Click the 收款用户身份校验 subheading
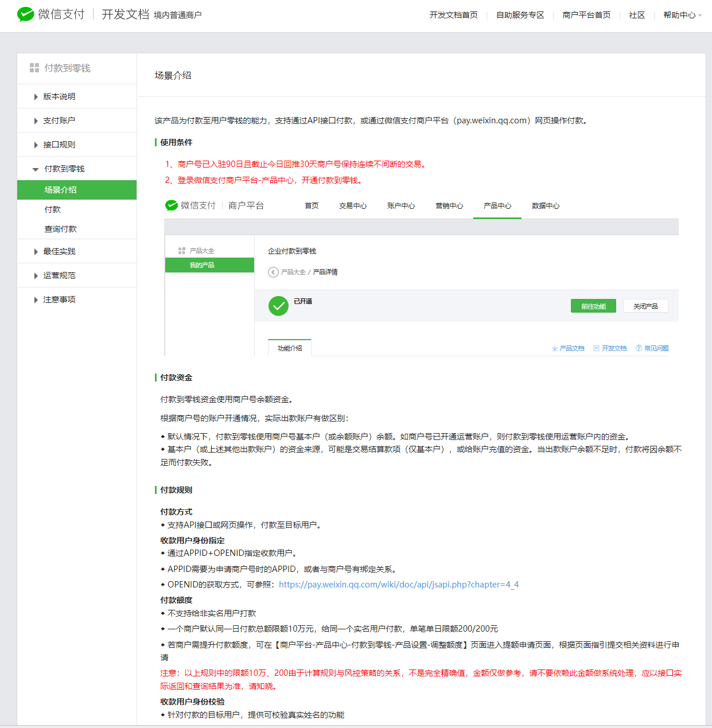Screen dimensions: 712x728 point(192,702)
